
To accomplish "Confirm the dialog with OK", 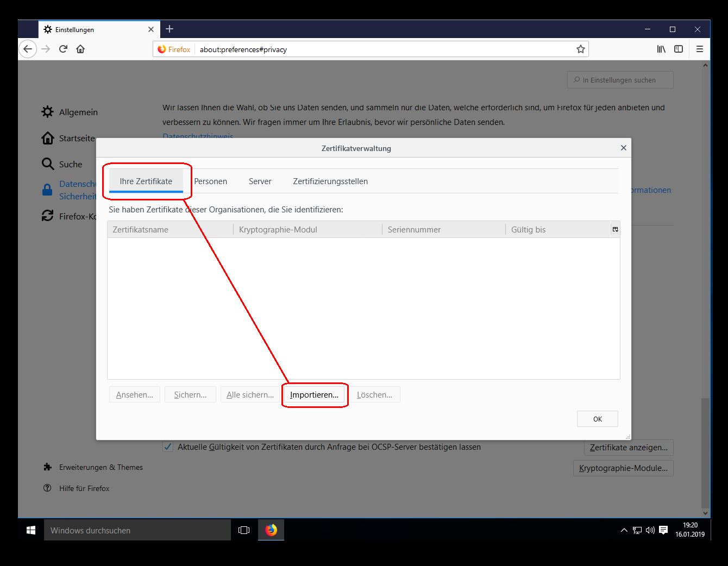I will point(597,419).
